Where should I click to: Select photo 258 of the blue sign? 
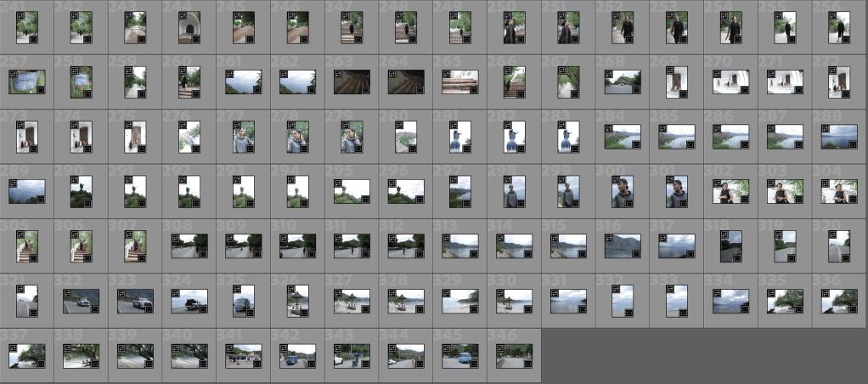click(x=82, y=82)
